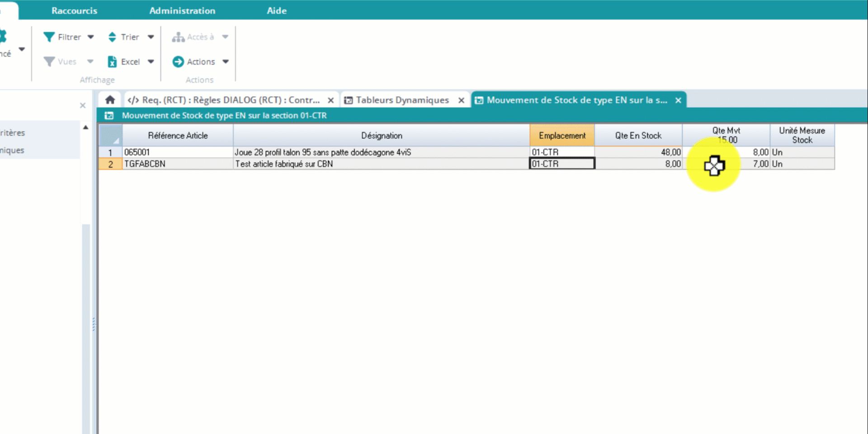Expand the Trier dropdown arrow
Image resolution: width=868 pixels, height=434 pixels.
(x=151, y=37)
